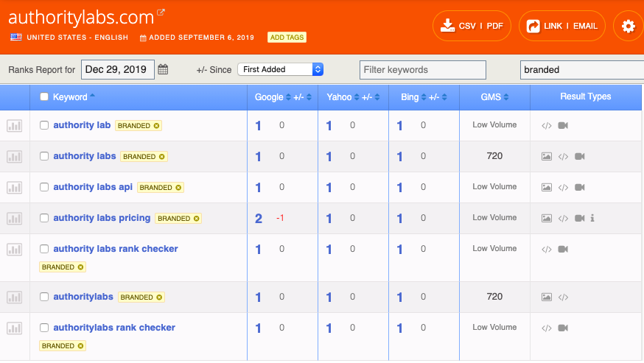Check the authority labs keyword checkbox
This screenshot has height=363, width=644.
tap(44, 156)
